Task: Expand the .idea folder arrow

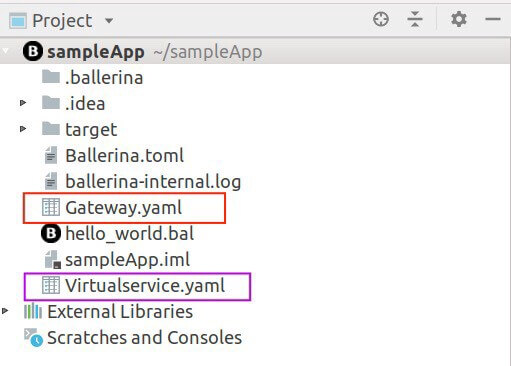Action: pos(23,103)
